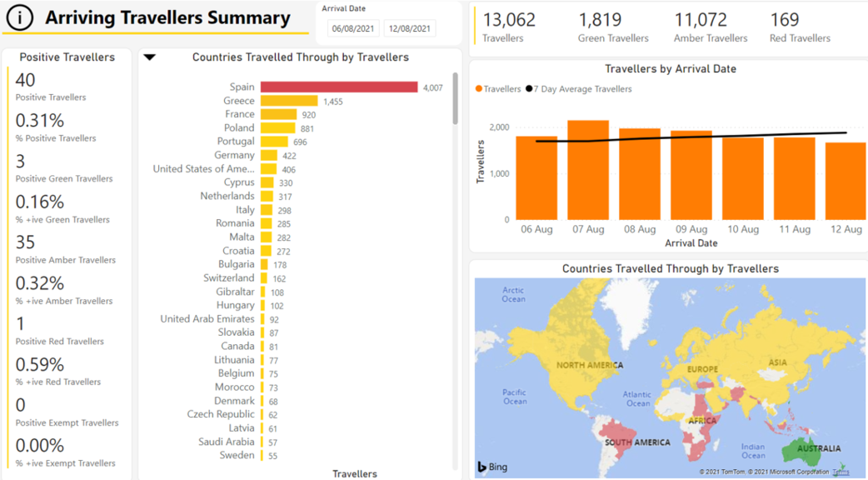Viewport: 868px width, 480px height.
Task: Open the arrival start date field 06/08/2021
Action: 353,28
